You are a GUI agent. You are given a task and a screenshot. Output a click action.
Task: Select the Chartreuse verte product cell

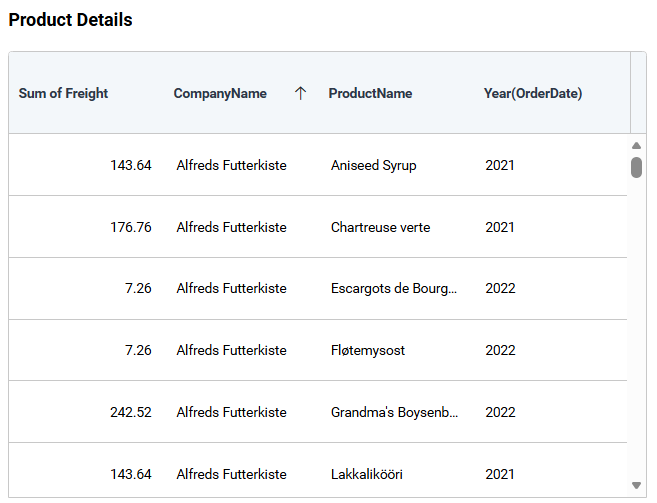pyautogui.click(x=380, y=228)
